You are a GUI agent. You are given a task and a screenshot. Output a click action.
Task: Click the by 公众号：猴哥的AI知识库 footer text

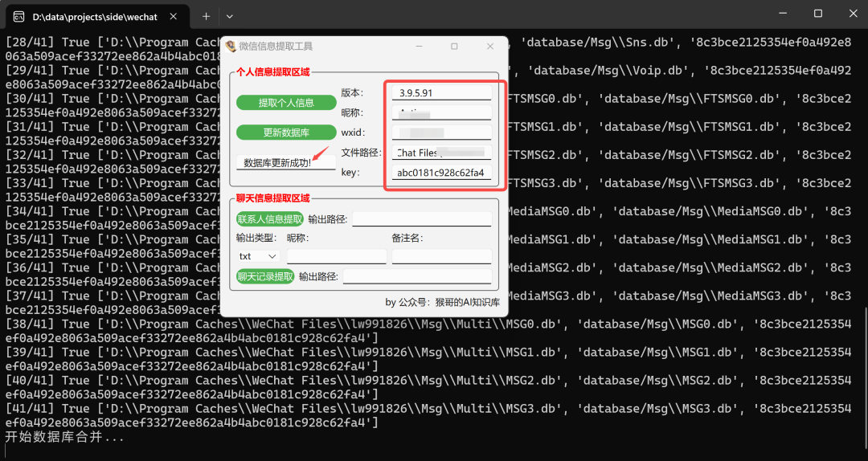(442, 302)
